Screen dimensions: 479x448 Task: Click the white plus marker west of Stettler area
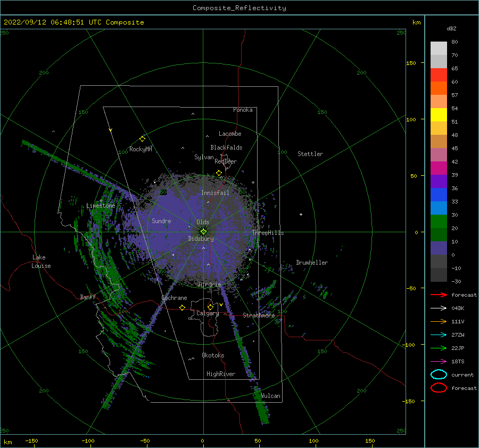tap(301, 214)
